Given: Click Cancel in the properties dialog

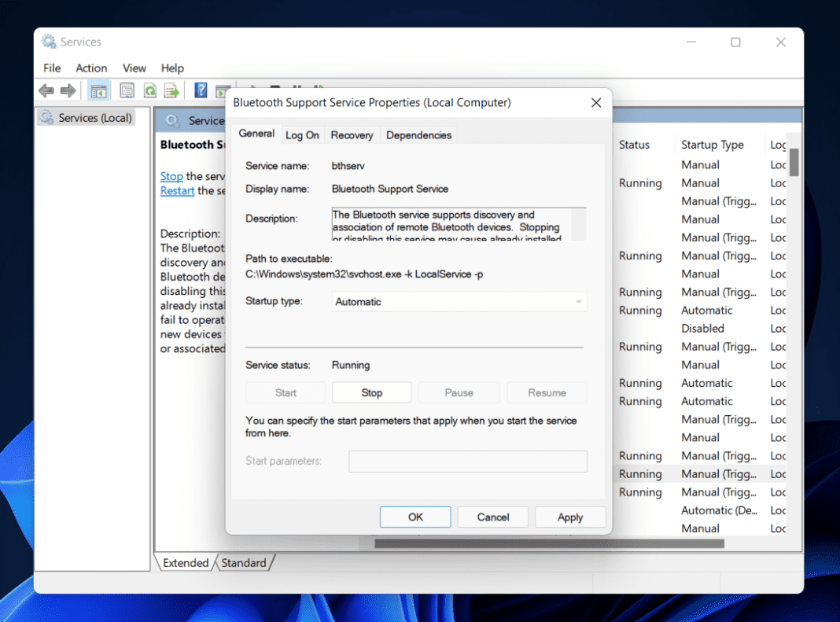Looking at the screenshot, I should tap(493, 517).
